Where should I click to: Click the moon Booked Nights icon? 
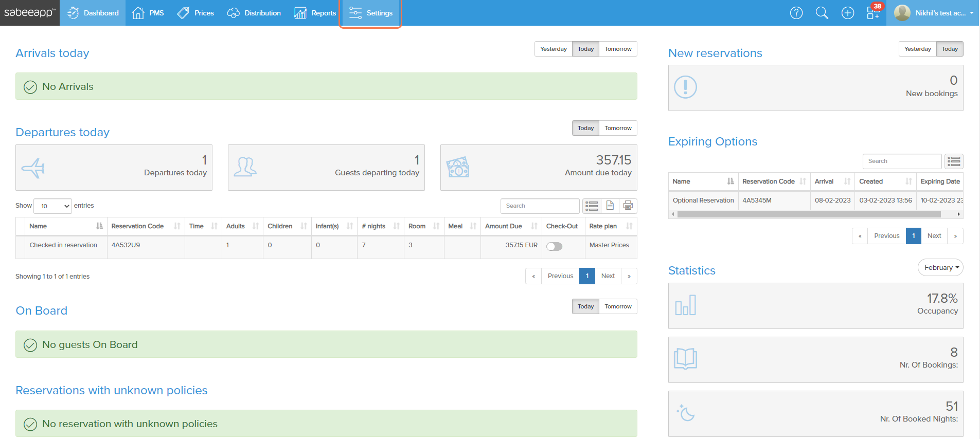[686, 412]
